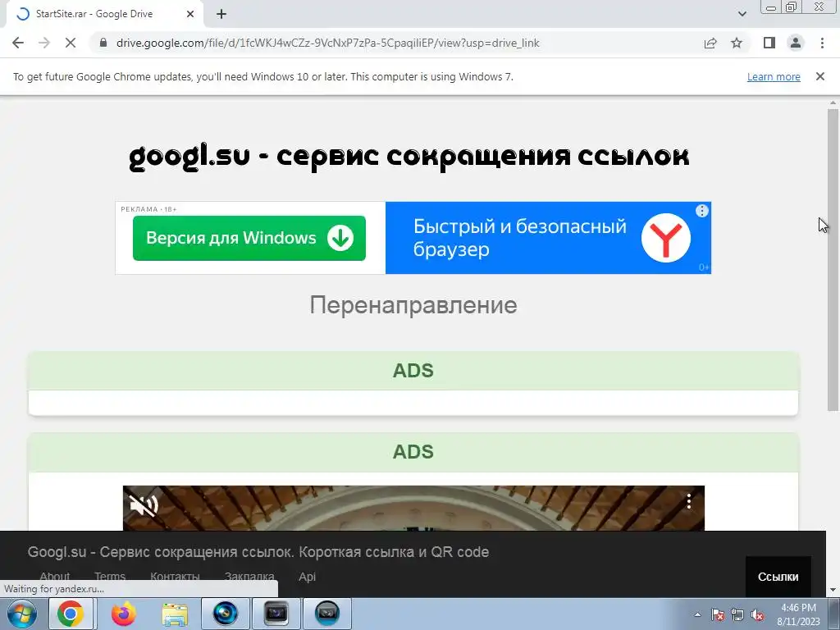840x630 pixels.
Task: Click the Перенаправление heading text
Action: (x=413, y=305)
